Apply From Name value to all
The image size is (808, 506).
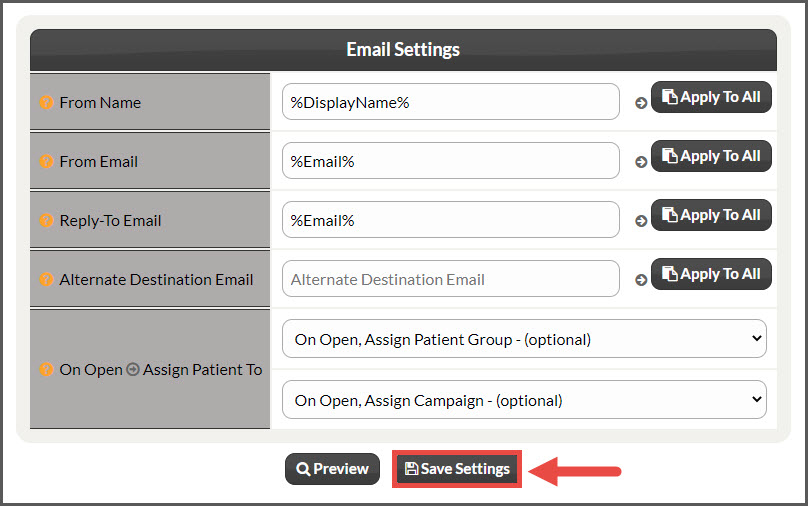[711, 97]
